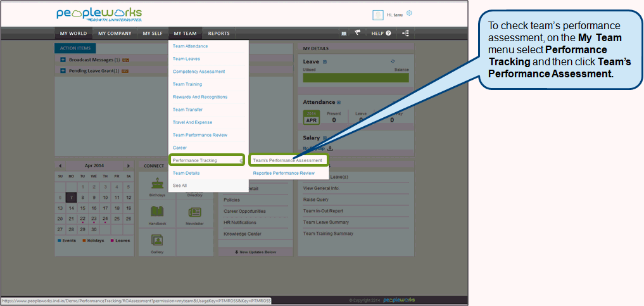This screenshot has height=306, width=644.
Task: Expand the Salary section small square icon
Action: tap(324, 138)
